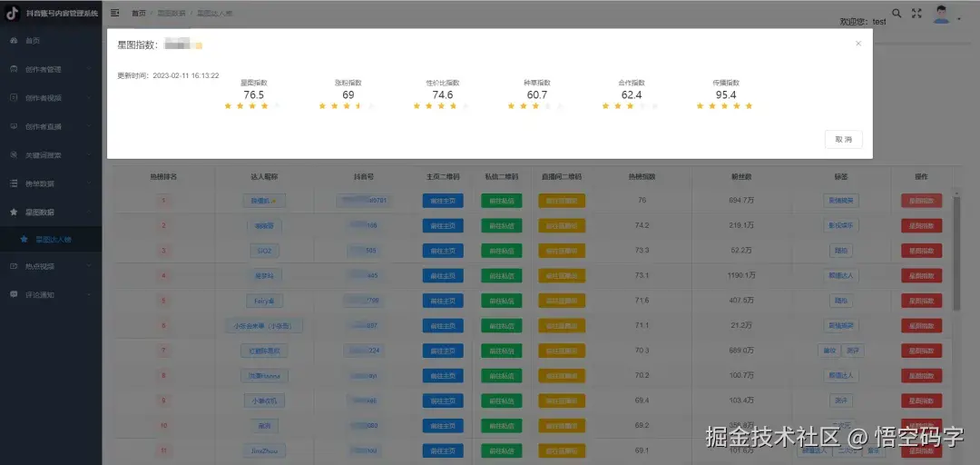Click the stars under 合作指数 62.4
Viewport: 980px width, 465px height.
point(632,105)
